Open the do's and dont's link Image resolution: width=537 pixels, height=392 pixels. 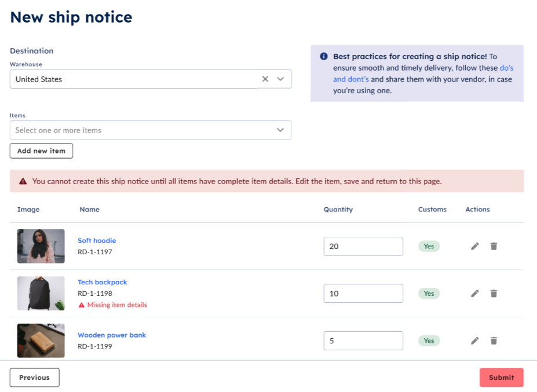pos(423,74)
